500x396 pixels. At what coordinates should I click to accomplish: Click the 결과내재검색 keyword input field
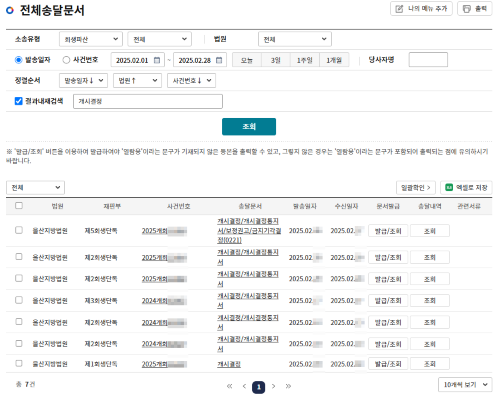[x=148, y=101]
